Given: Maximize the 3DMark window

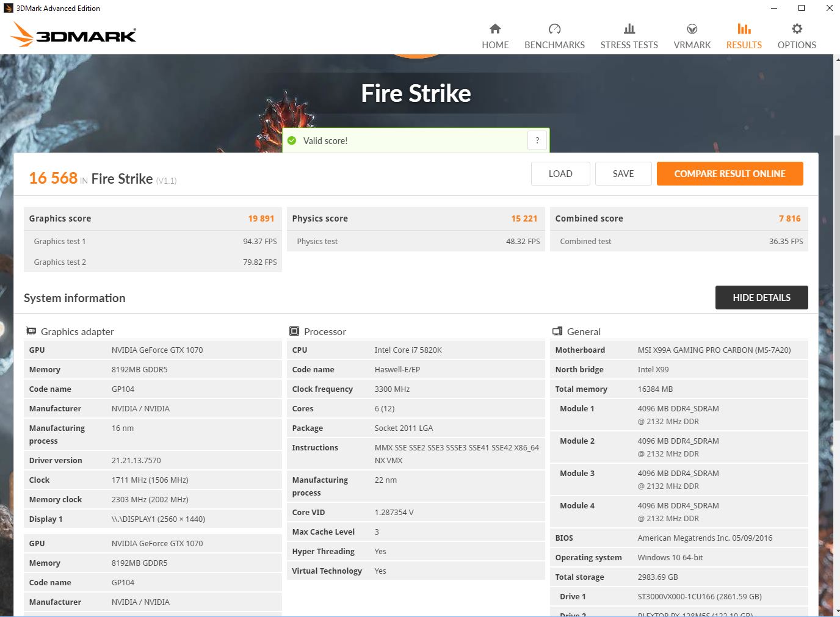Looking at the screenshot, I should [802, 8].
